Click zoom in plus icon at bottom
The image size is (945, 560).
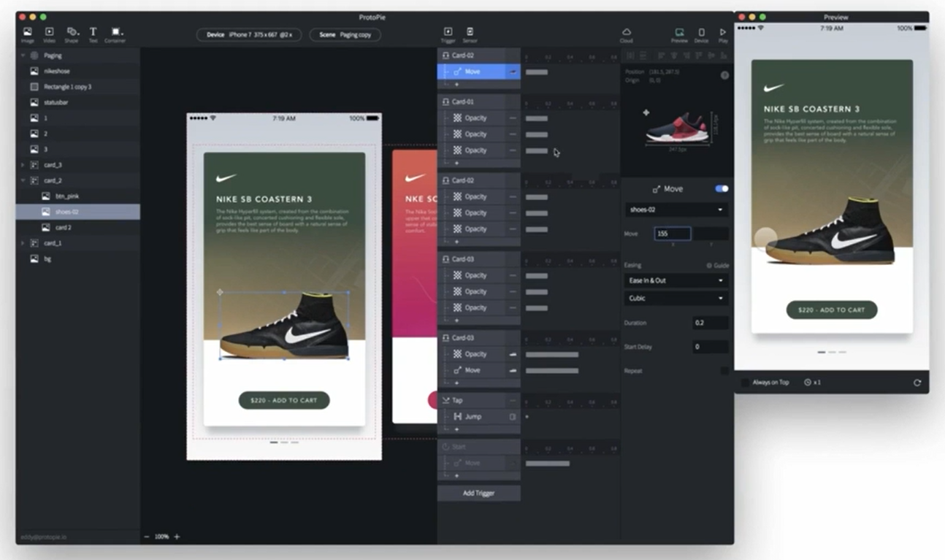click(x=177, y=537)
